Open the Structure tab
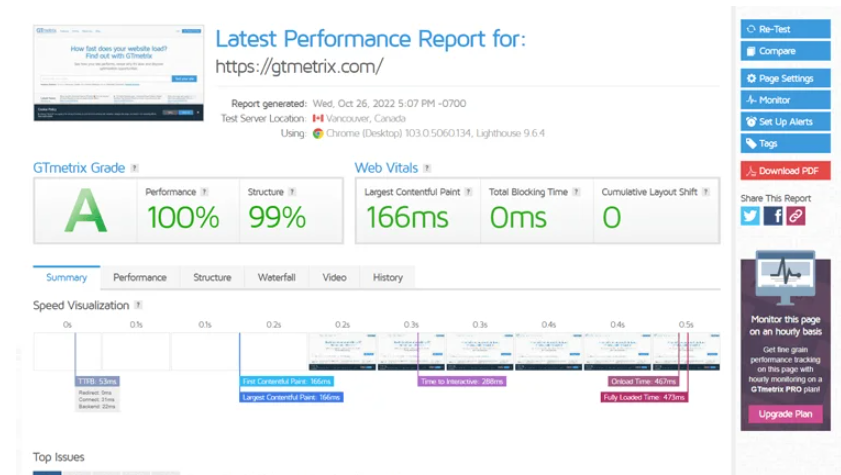 (212, 277)
